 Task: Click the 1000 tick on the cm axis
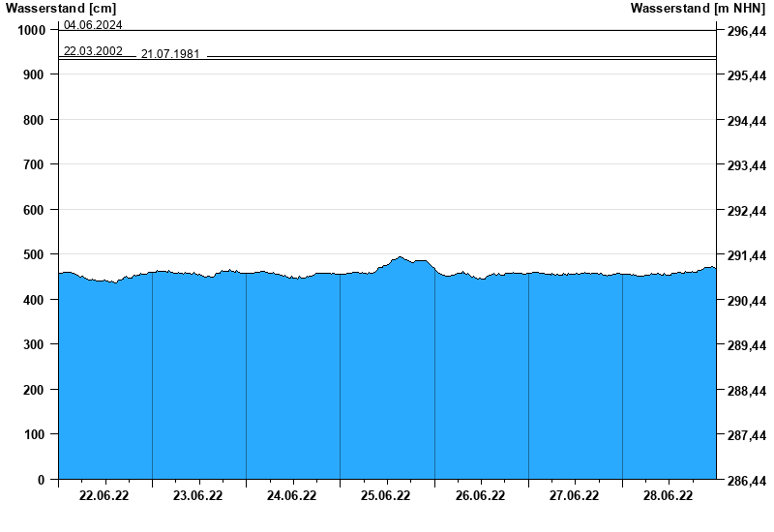(32, 30)
